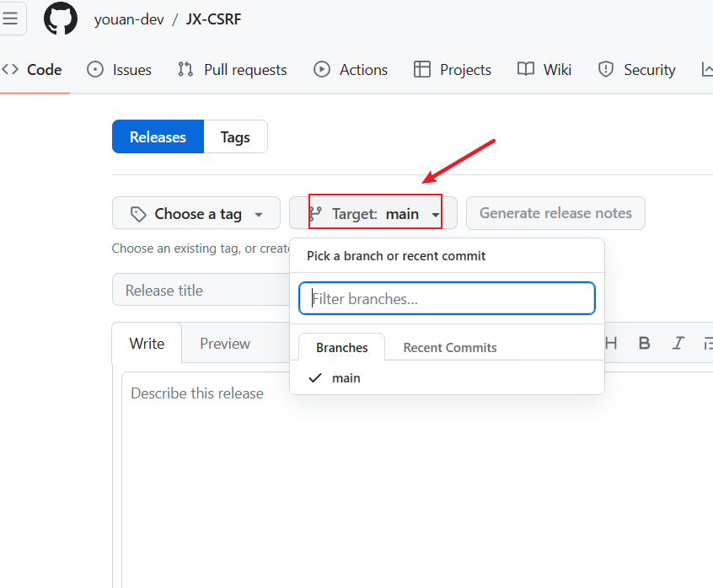Open the Issues tab
The height and width of the screenshot is (588, 713).
(x=120, y=70)
